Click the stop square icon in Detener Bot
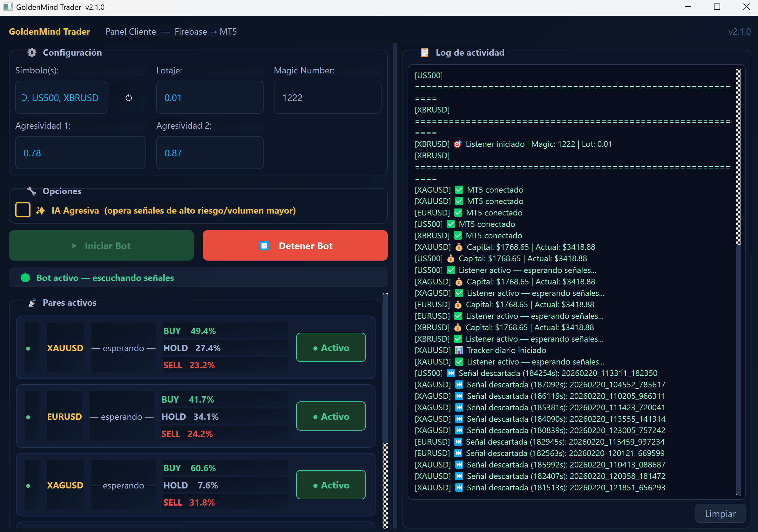 [x=264, y=246]
